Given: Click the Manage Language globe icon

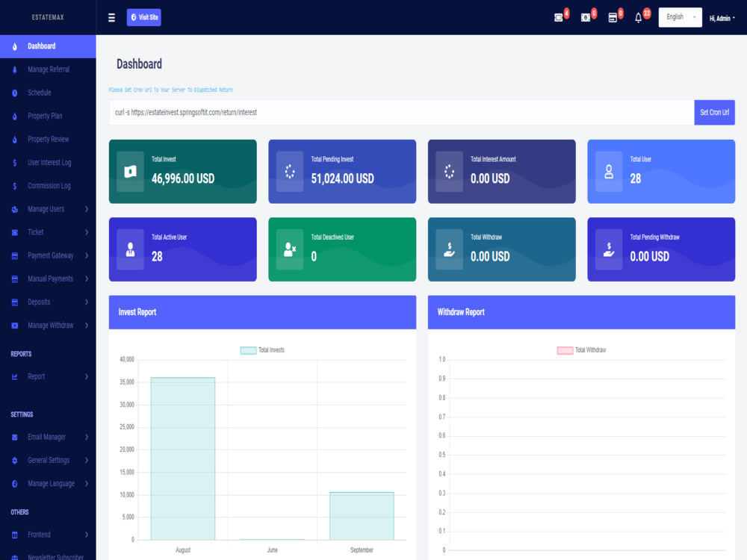Looking at the screenshot, I should coord(15,484).
